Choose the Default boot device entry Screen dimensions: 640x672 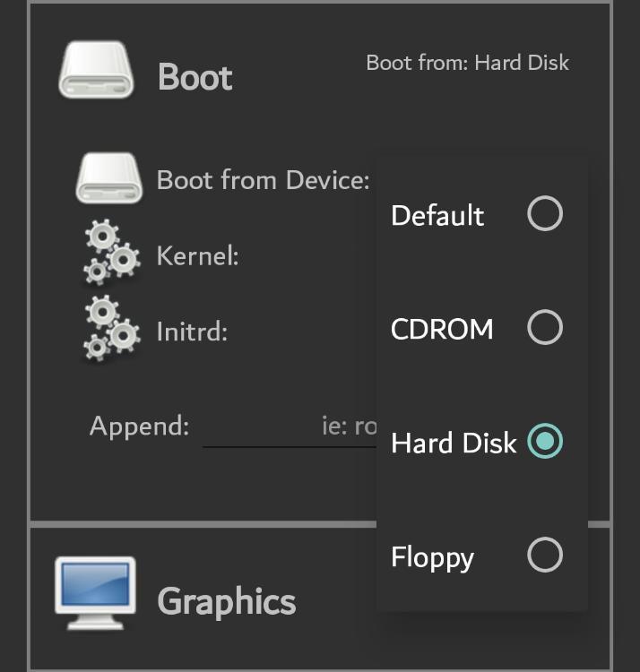point(482,214)
